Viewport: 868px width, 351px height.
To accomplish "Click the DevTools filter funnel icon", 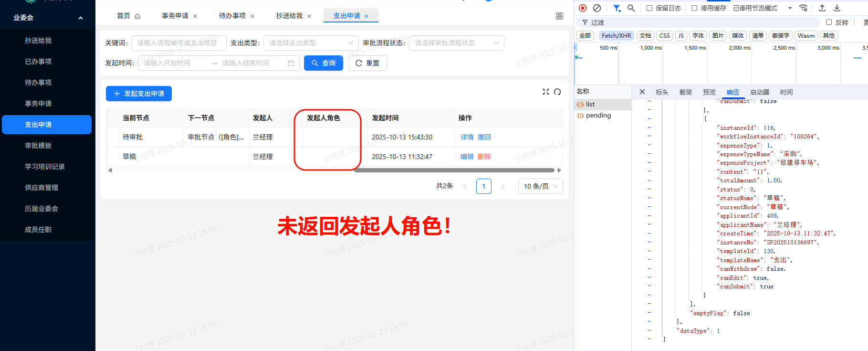I will 617,8.
